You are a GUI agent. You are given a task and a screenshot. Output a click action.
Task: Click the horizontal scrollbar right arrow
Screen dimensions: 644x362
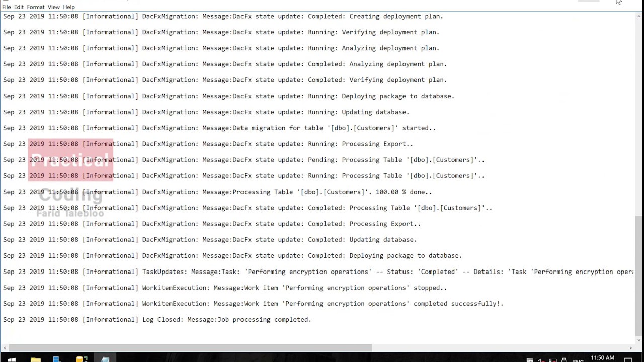(631, 348)
